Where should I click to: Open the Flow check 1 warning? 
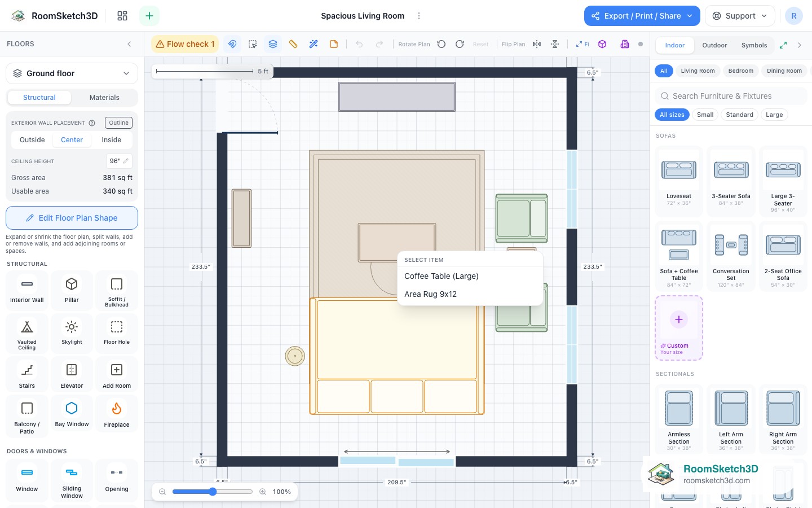coord(185,44)
